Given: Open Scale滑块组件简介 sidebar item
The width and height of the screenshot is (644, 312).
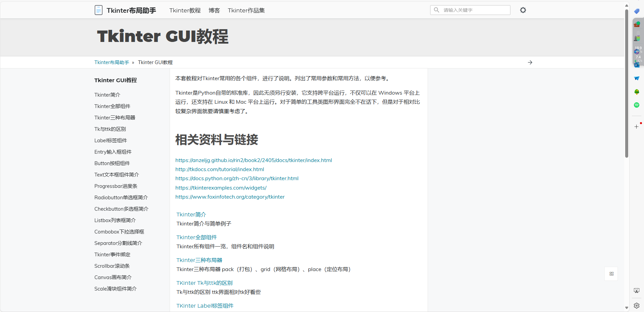Looking at the screenshot, I should (116, 289).
